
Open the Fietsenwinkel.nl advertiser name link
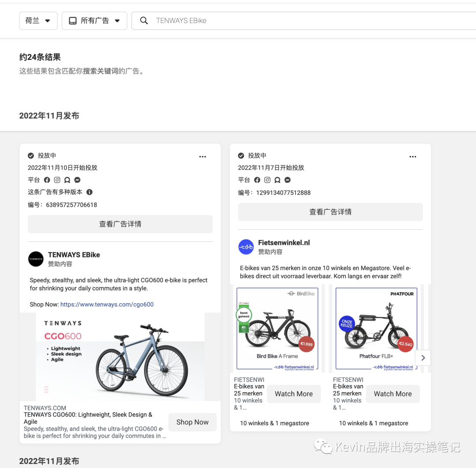(x=284, y=243)
